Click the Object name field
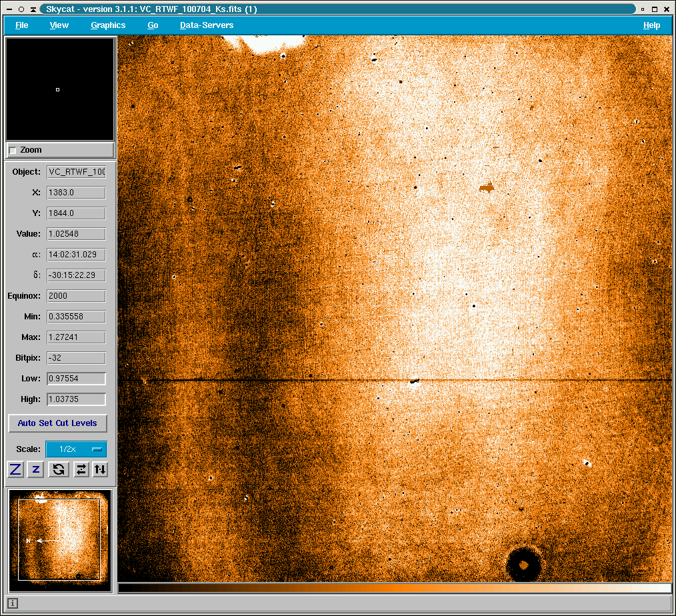 point(76,172)
